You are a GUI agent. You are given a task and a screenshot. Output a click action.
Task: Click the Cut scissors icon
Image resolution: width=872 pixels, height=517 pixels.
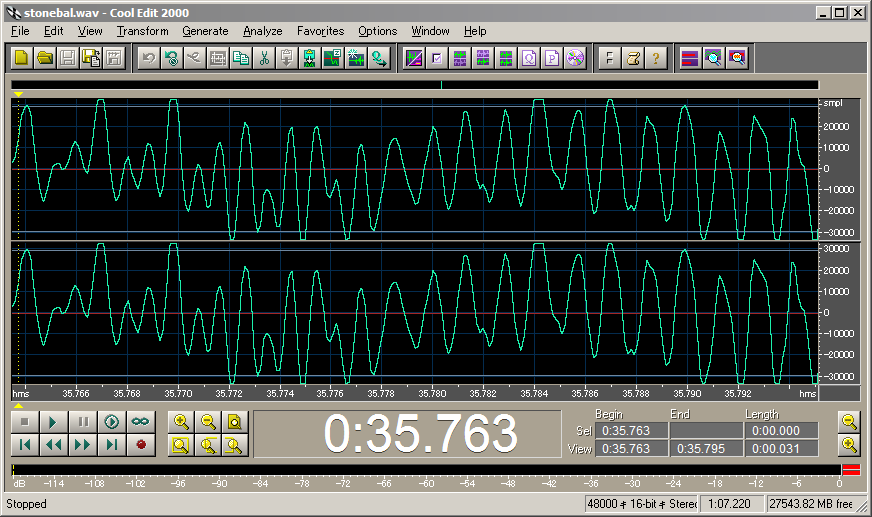pyautogui.click(x=264, y=58)
